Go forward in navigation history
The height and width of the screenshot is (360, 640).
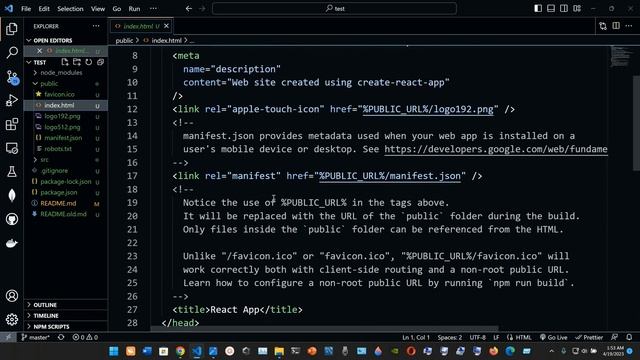tap(202, 9)
